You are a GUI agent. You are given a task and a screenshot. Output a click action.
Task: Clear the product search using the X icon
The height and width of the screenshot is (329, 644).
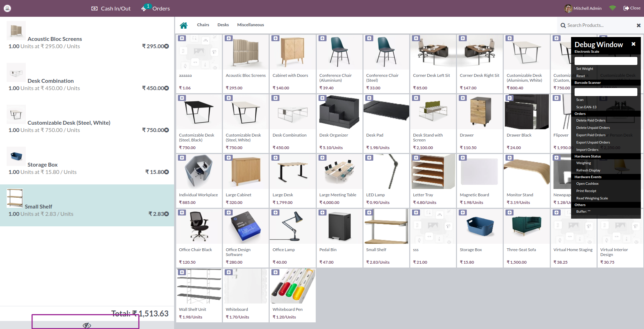(x=639, y=25)
